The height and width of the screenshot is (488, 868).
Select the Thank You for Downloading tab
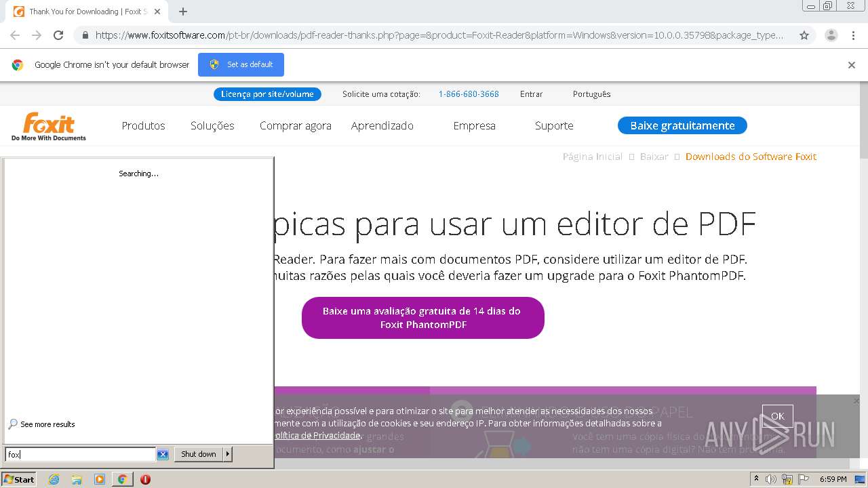(87, 12)
